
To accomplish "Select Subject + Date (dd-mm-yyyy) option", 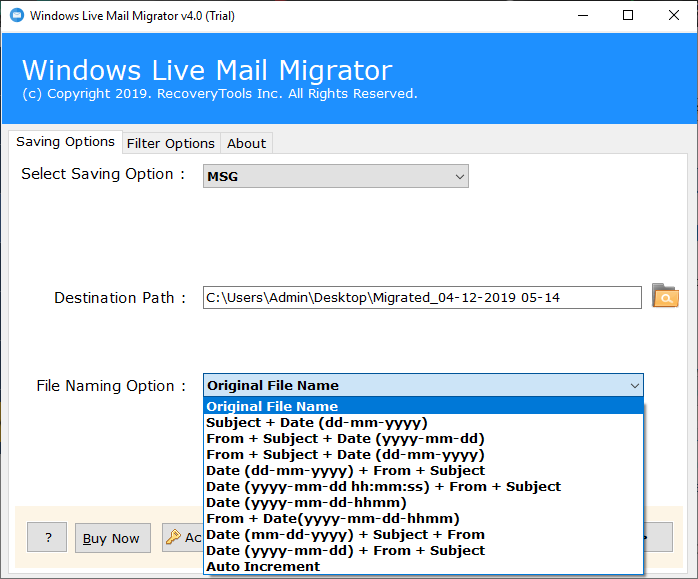I will pos(423,422).
